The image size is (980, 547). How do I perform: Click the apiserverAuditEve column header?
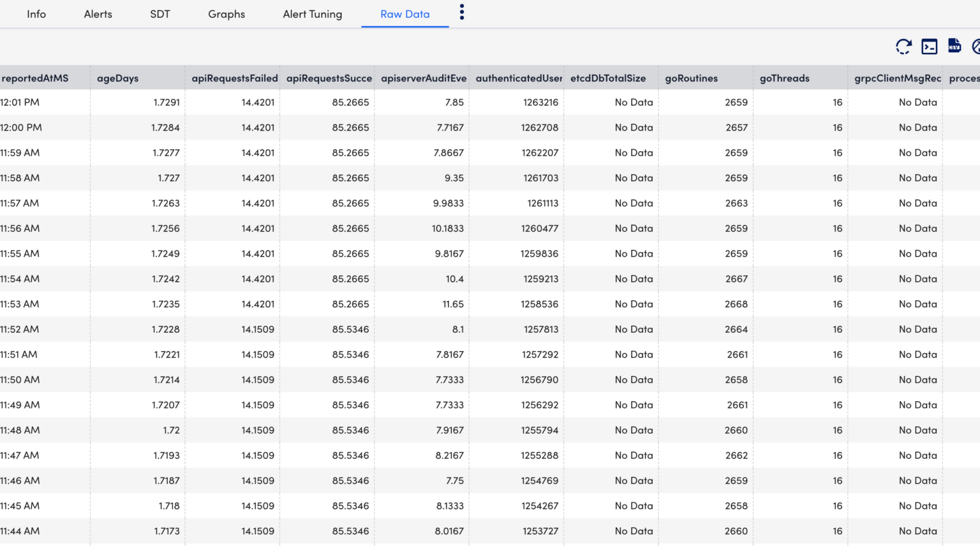(424, 78)
